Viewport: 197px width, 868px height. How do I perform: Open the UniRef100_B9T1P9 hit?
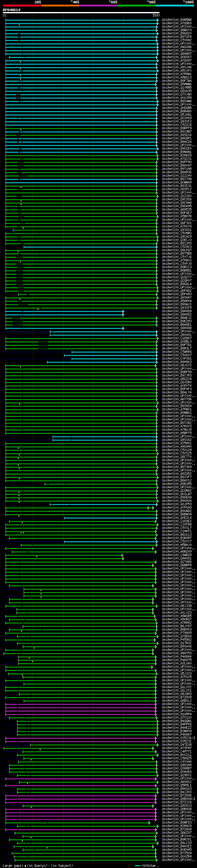(x=176, y=37)
